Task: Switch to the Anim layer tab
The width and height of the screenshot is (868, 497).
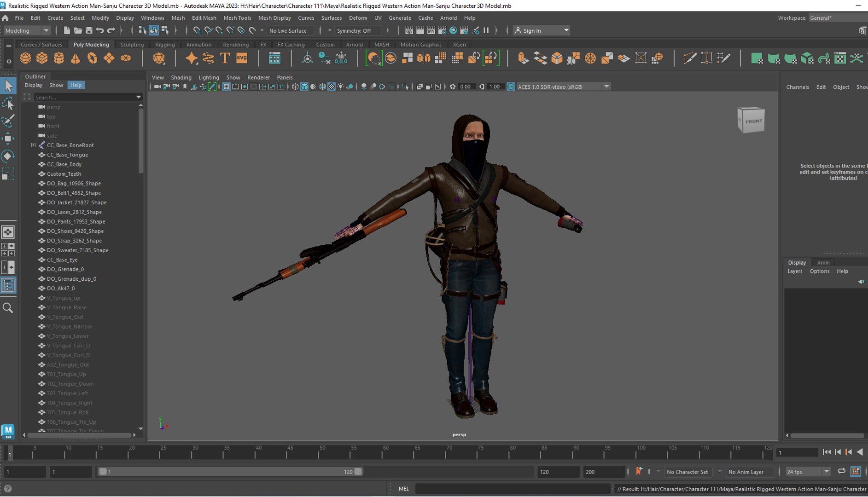Action: 823,262
